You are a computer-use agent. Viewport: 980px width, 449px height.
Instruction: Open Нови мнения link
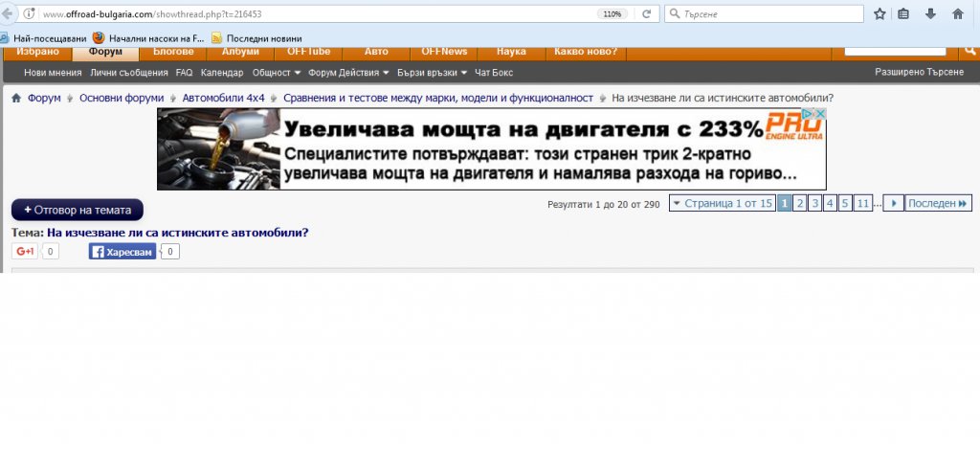click(53, 73)
